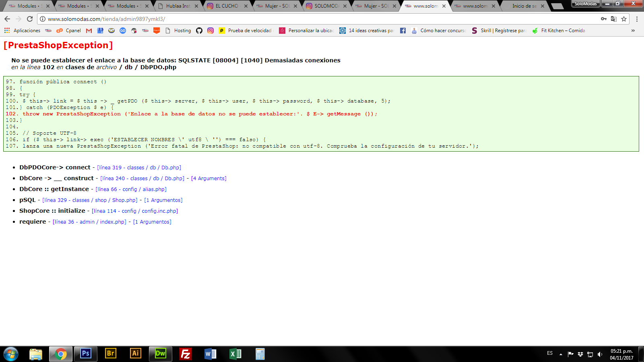This screenshot has width=644, height=362.
Task: Close the Inicio de se tab
Action: click(x=543, y=6)
